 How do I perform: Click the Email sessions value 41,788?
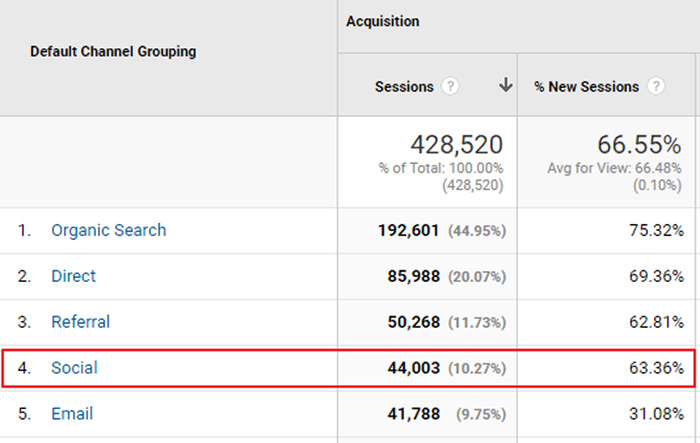pyautogui.click(x=413, y=414)
